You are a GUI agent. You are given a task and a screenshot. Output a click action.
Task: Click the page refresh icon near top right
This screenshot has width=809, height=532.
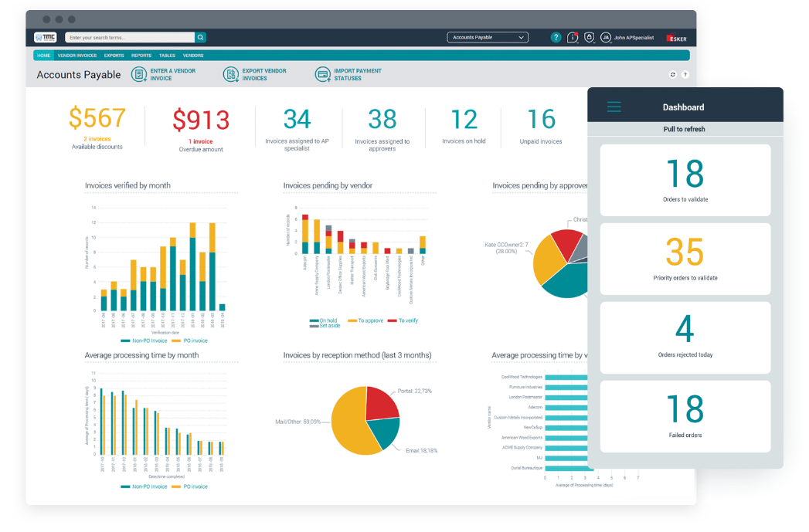pos(671,74)
